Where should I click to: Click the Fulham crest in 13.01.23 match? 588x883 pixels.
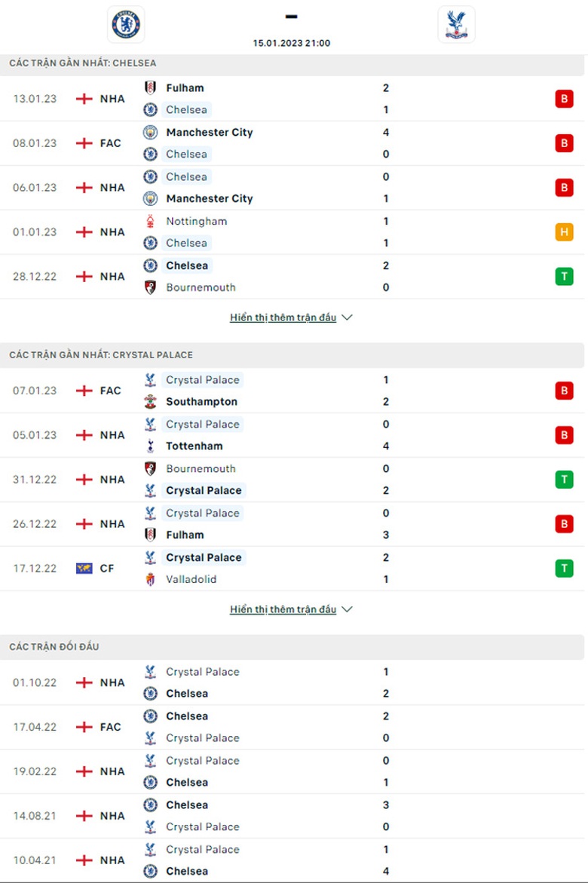coord(150,87)
